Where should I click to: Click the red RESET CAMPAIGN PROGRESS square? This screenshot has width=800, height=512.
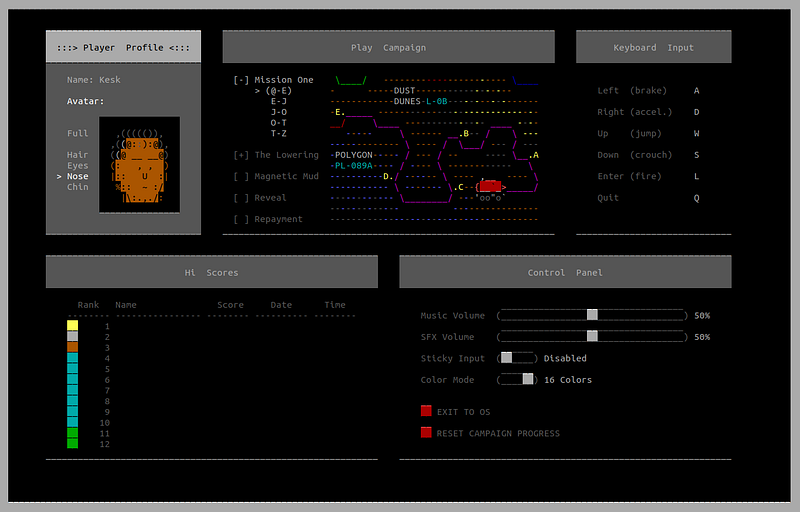coord(426,432)
